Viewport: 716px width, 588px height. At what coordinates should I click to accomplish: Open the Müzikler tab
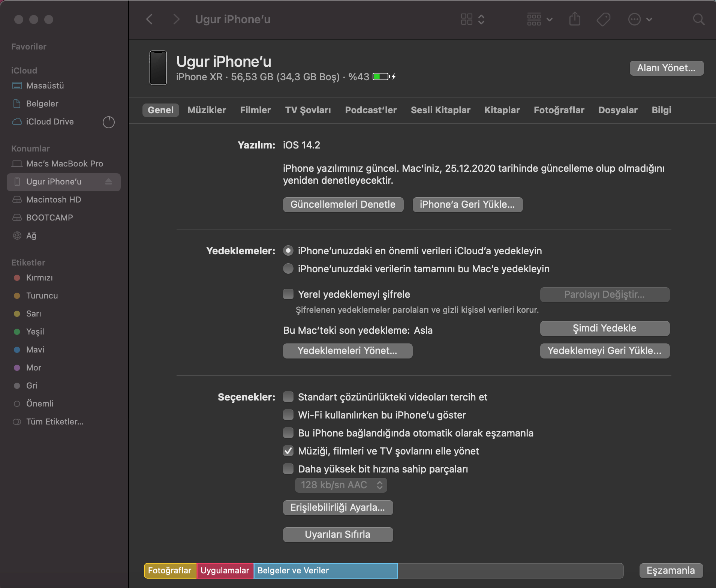click(207, 110)
